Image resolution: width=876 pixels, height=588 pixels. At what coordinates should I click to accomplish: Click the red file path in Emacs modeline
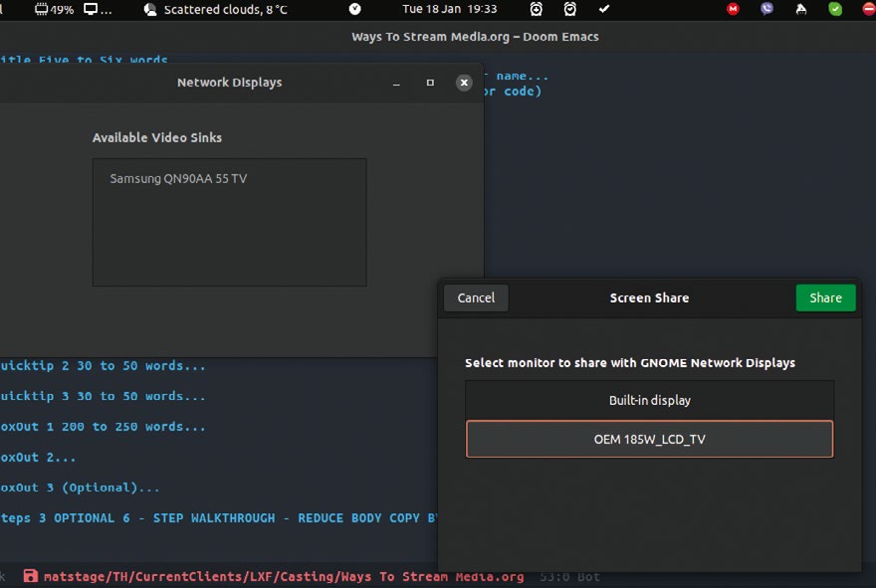click(x=284, y=576)
